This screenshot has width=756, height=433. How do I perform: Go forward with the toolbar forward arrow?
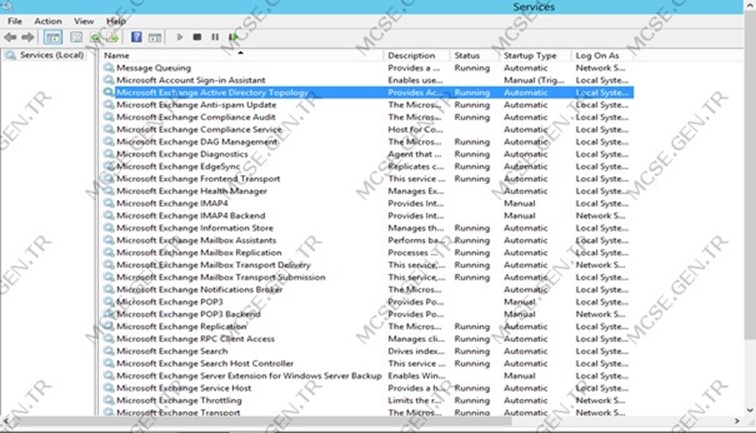point(27,37)
